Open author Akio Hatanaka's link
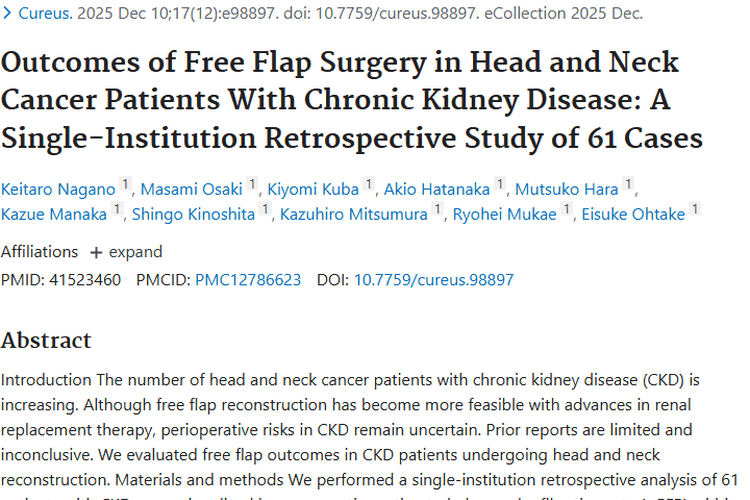The width and height of the screenshot is (750, 500). (438, 187)
